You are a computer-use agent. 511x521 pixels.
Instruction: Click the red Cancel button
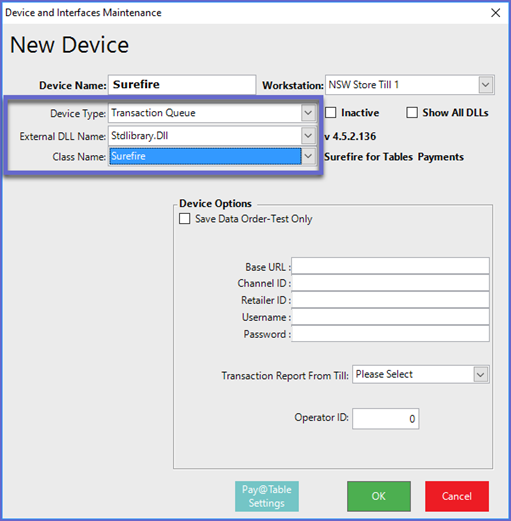457,496
